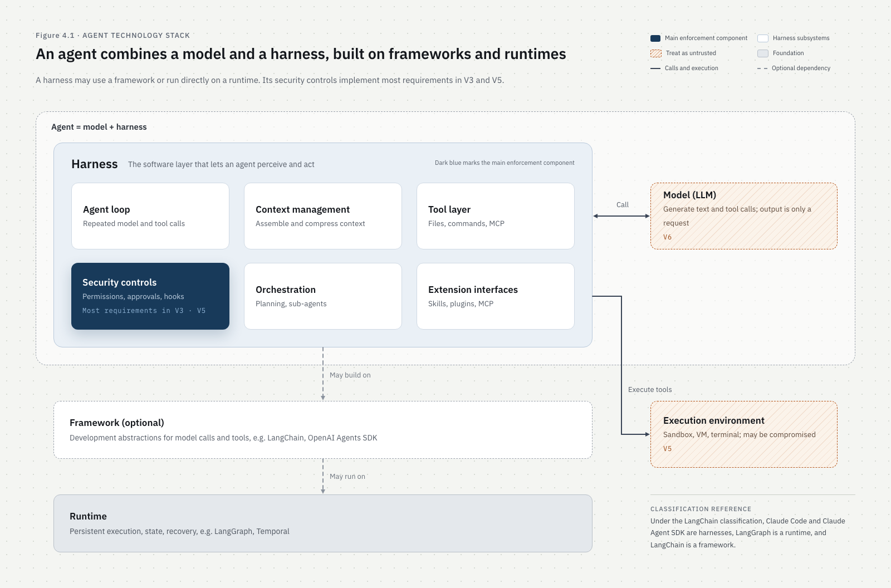Viewport: 891px width, 588px height.
Task: Click the solid Calls and execution line icon
Action: pyautogui.click(x=655, y=68)
